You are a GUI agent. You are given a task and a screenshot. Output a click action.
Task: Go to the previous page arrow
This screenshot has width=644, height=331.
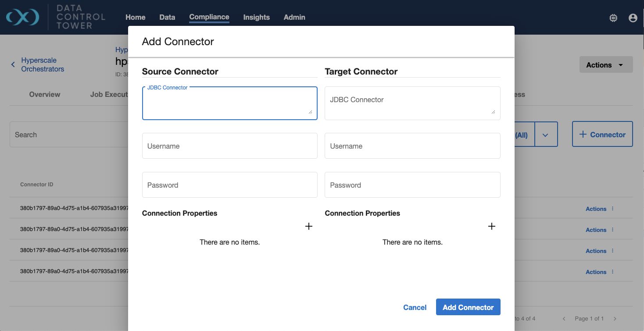pos(564,319)
